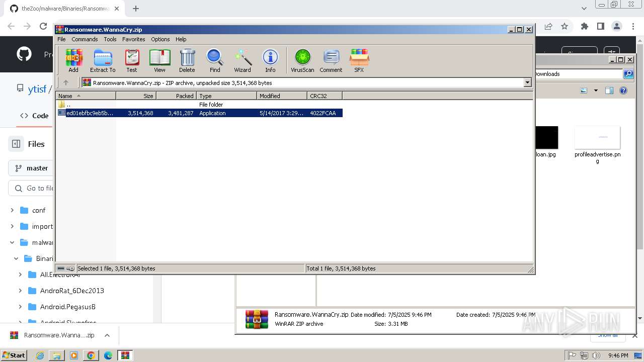Sort by the Packed column header
Viewport: 644px width, 362px height.
click(x=177, y=96)
